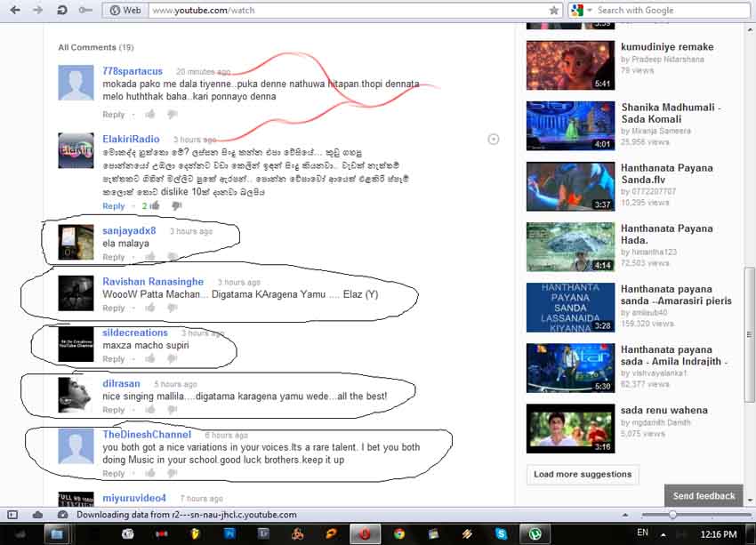The height and width of the screenshot is (545, 756).
Task: Open the sada renu wahena video title
Action: pos(664,410)
